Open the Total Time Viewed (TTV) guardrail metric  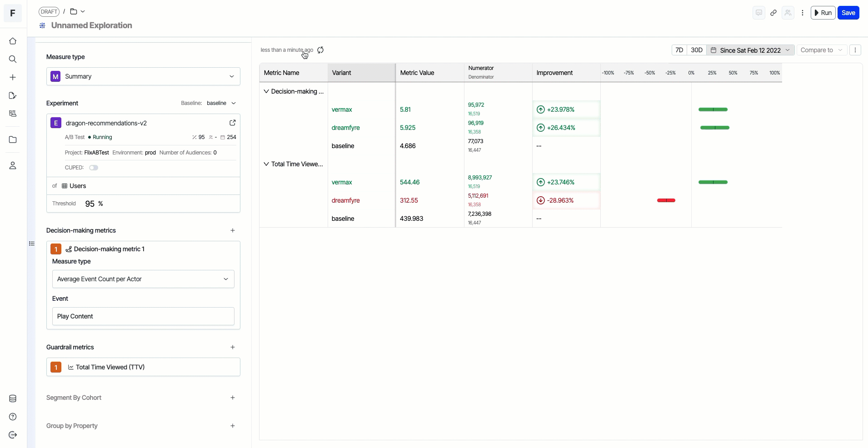[x=143, y=367]
